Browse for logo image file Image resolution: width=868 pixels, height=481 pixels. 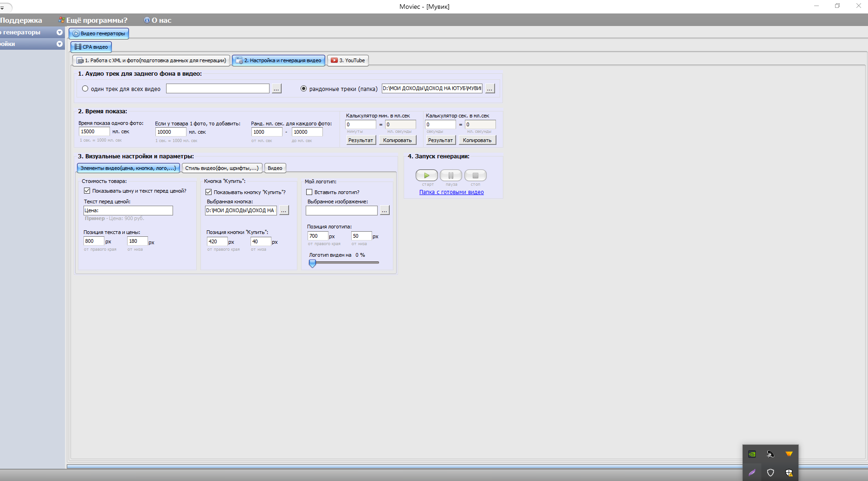385,211
